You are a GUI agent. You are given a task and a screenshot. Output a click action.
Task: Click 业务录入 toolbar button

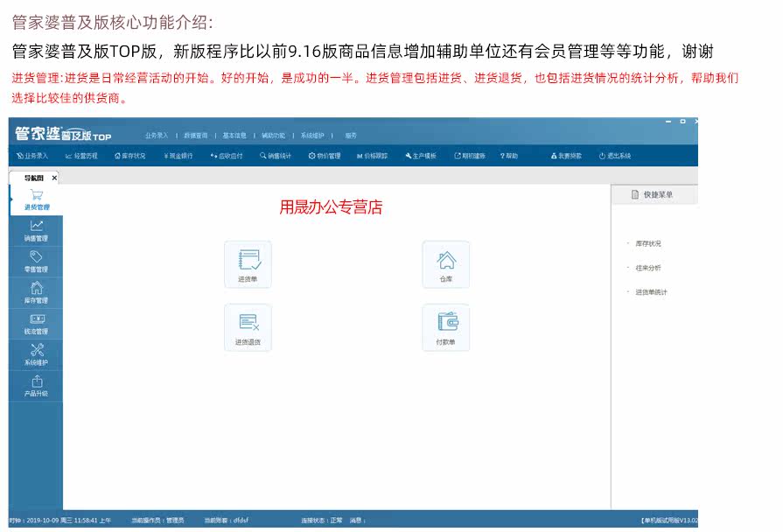coord(32,156)
